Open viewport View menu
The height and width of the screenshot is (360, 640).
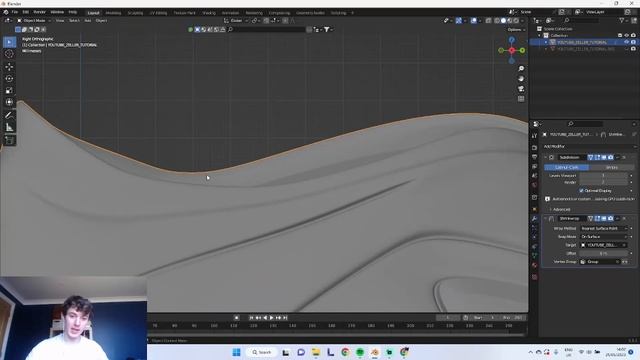60,20
